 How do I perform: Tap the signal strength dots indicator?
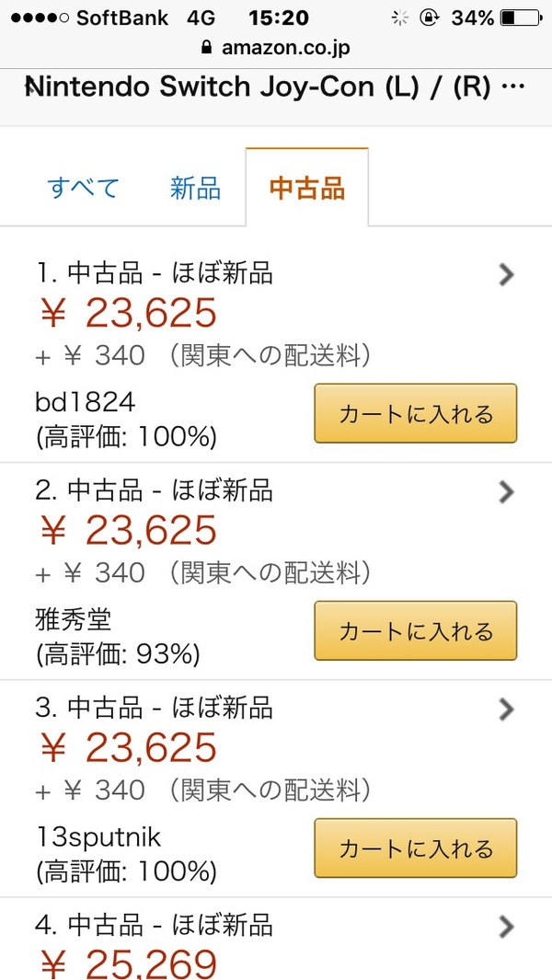point(40,18)
